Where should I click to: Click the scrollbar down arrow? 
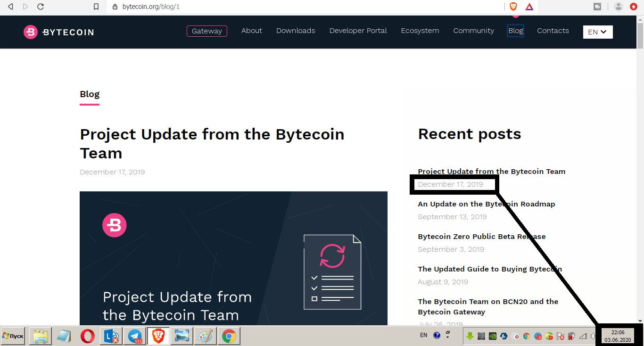640,321
